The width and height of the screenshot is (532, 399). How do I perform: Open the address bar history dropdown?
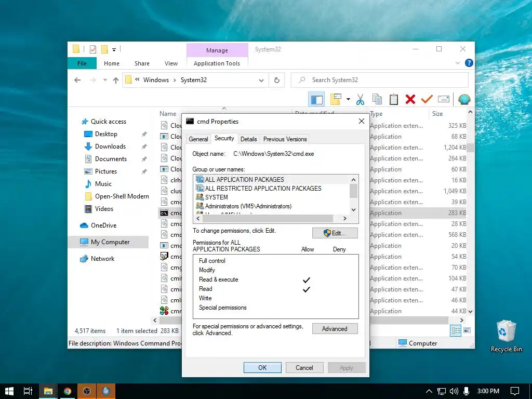click(x=261, y=81)
